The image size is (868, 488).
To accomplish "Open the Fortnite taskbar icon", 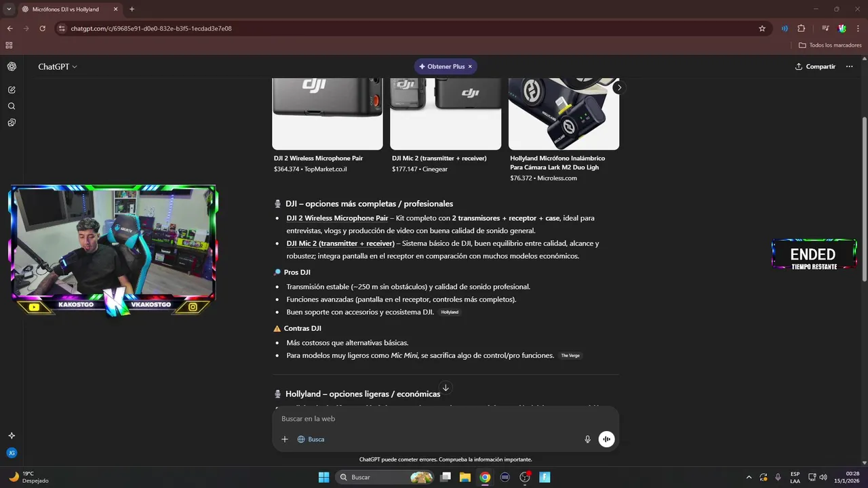I will tap(545, 477).
